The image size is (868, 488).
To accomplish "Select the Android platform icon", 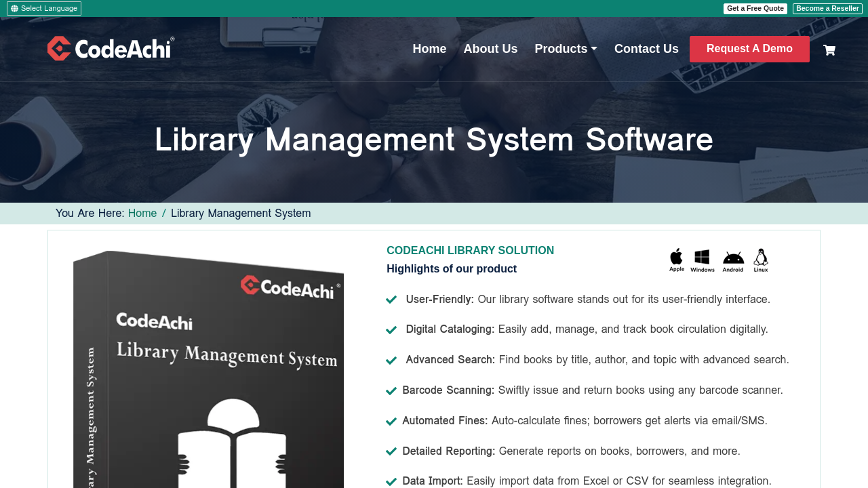I will coord(733,260).
